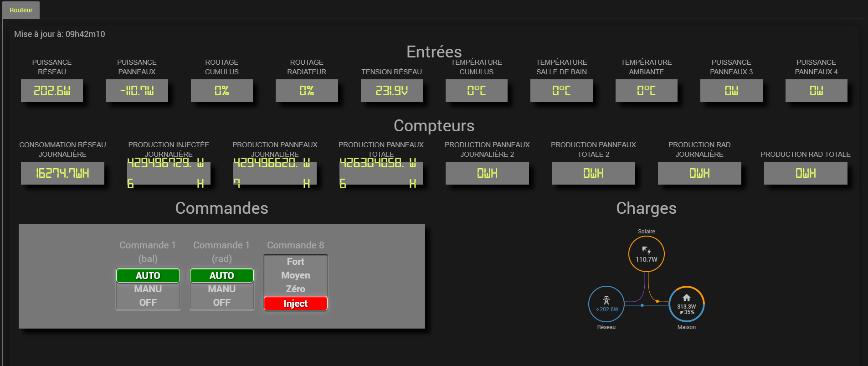Click the 202.6W value in the Réseau circle
This screenshot has height=366, width=868.
(609, 309)
